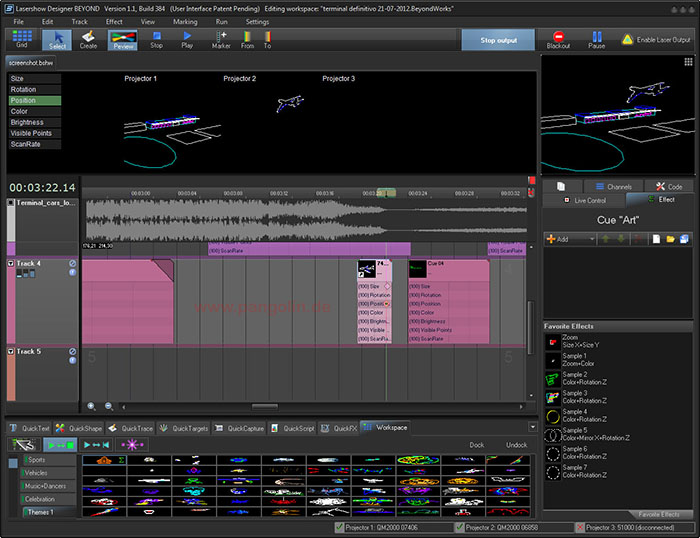Choose the Create tool
This screenshot has width=700, height=538.
[x=88, y=40]
